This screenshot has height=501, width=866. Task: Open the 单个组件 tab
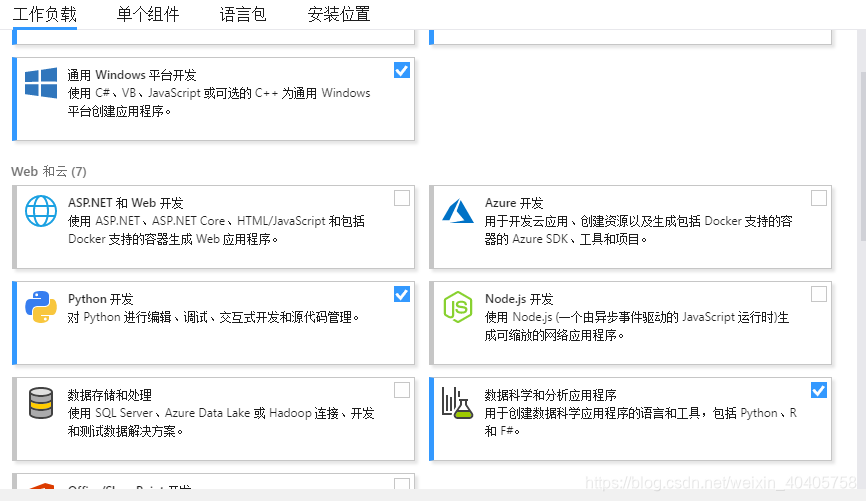[x=147, y=14]
